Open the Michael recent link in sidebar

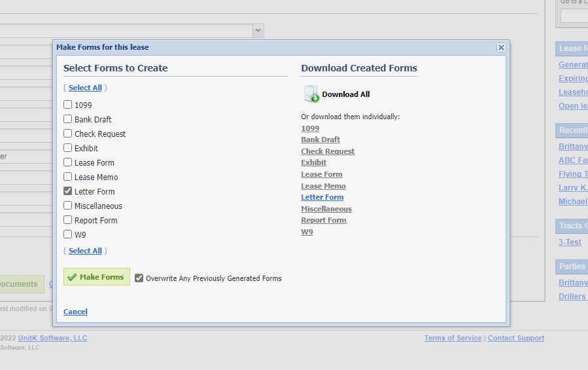point(573,202)
